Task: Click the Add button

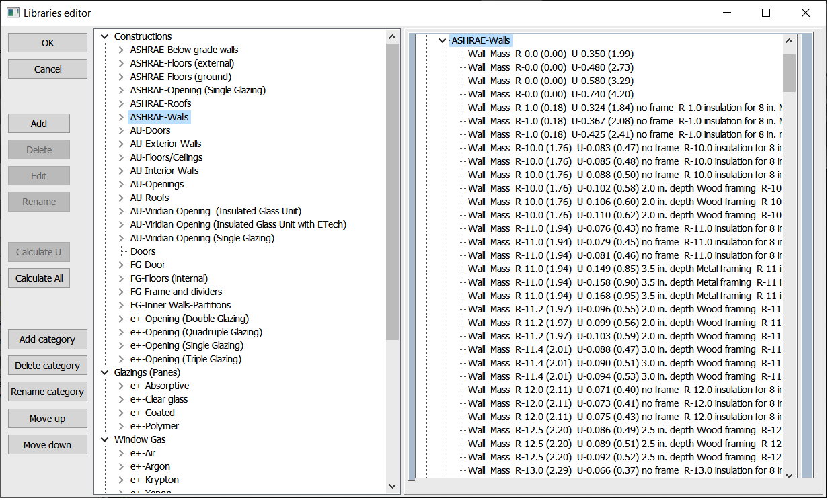Action: pyautogui.click(x=39, y=124)
